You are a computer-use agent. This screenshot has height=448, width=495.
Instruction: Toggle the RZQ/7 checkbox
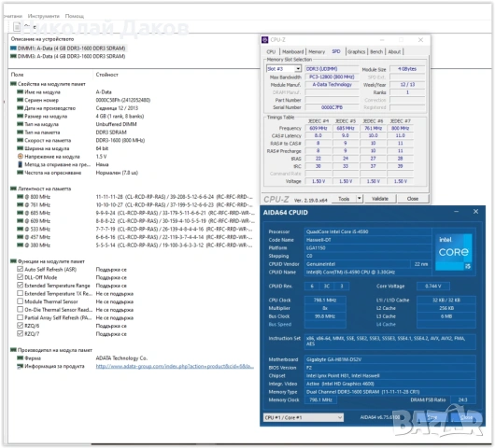(x=21, y=333)
